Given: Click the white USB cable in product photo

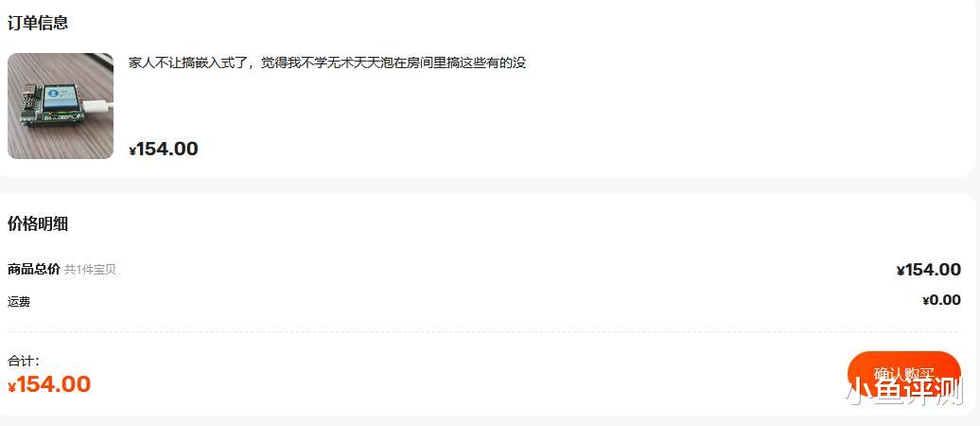Looking at the screenshot, I should tap(98, 106).
